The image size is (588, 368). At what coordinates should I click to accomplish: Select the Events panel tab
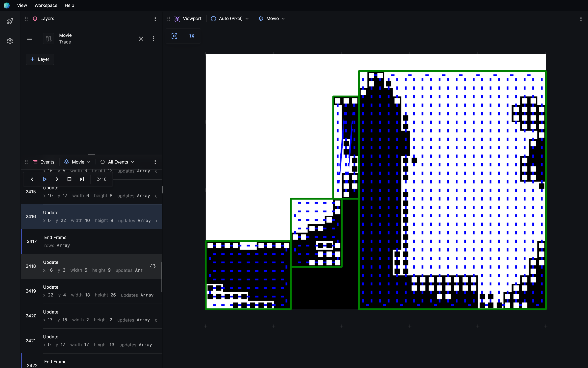coord(43,162)
